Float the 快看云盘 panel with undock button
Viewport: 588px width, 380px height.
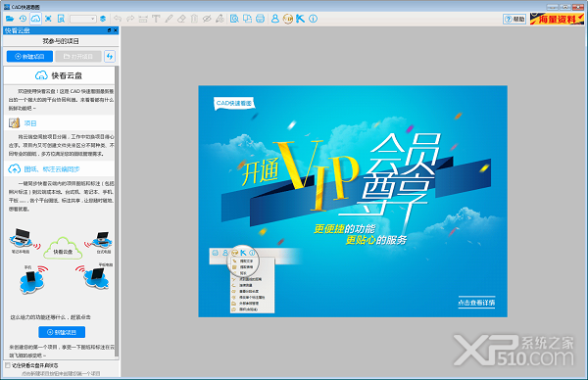(109, 30)
